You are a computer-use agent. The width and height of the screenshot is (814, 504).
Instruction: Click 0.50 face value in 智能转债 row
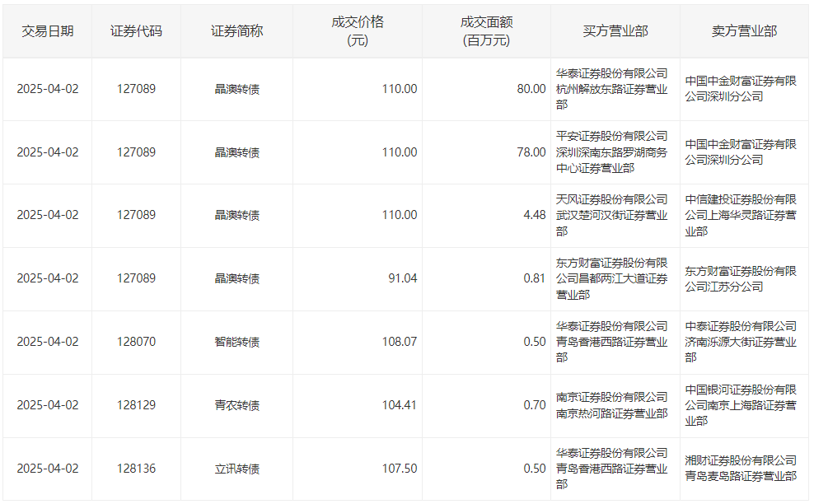(534, 342)
